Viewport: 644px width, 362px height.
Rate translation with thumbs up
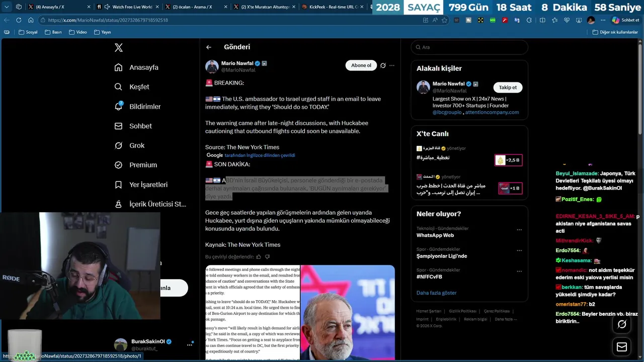pos(259,257)
